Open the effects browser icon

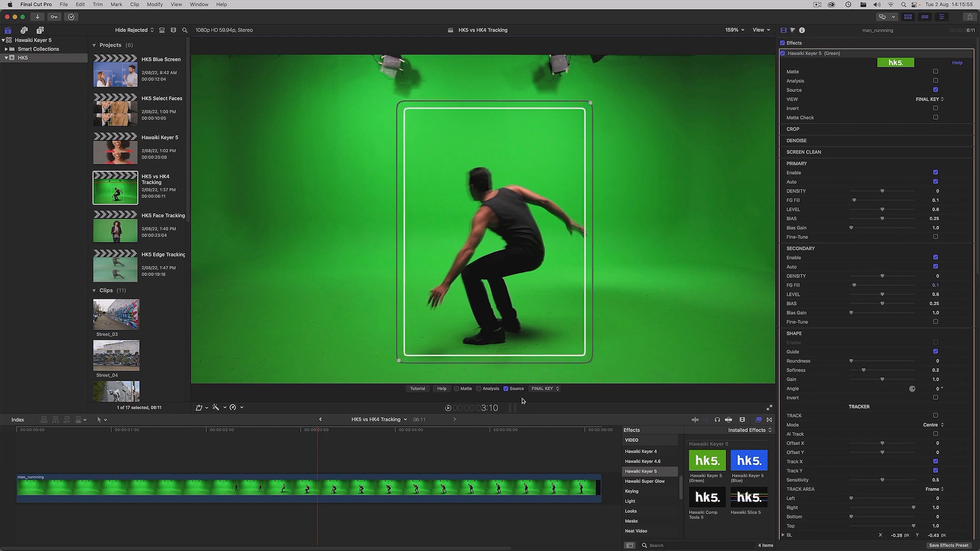[758, 419]
